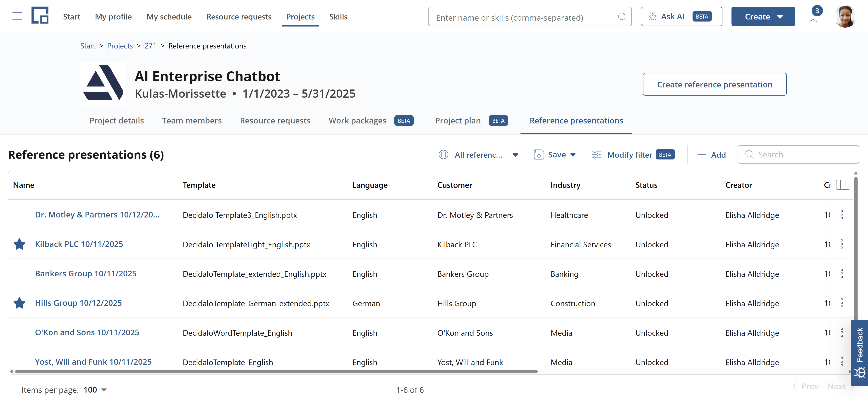Sort by the Status column header
The image size is (868, 410).
tap(646, 185)
